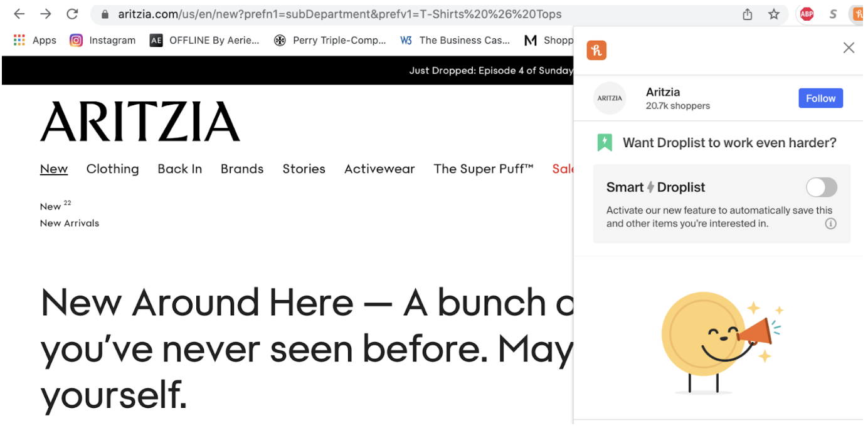Close the Honey extension panel
This screenshot has width=868, height=426.
[x=849, y=48]
